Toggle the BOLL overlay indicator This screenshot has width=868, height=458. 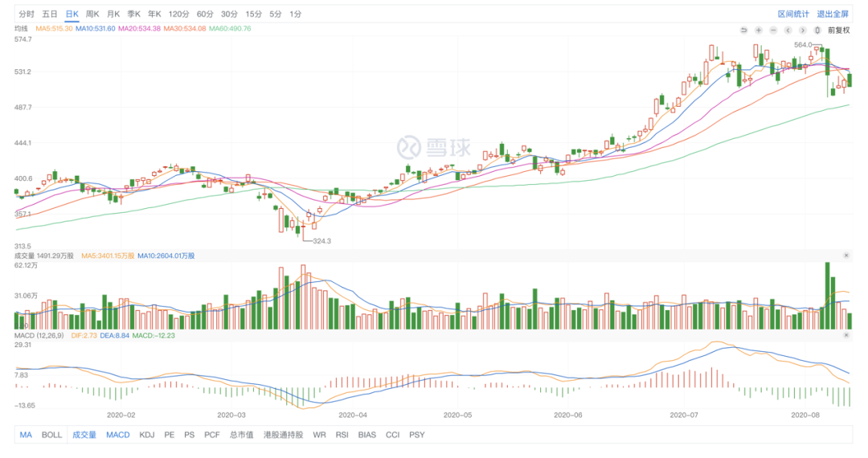[x=51, y=435]
